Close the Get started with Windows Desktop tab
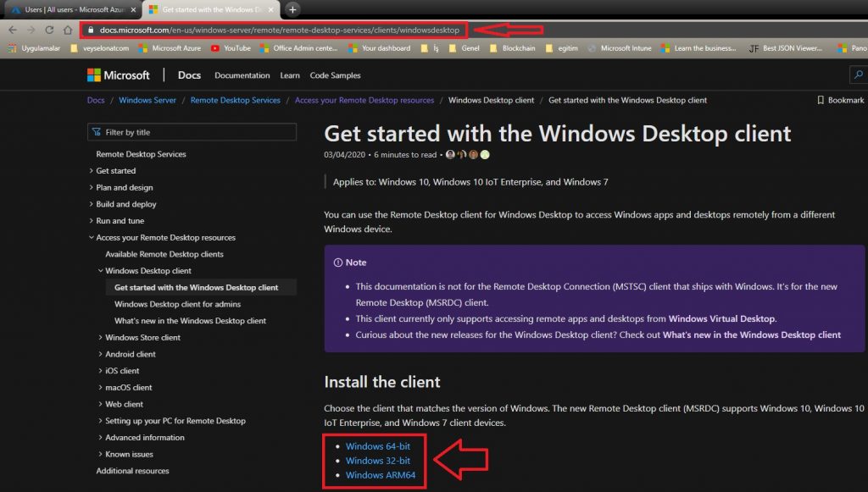This screenshot has width=868, height=492. click(270, 9)
